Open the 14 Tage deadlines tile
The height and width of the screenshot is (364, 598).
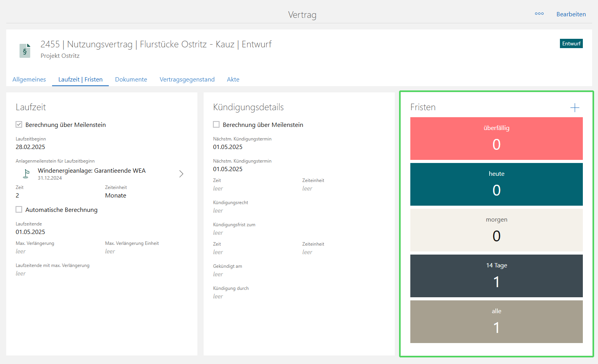pos(496,276)
